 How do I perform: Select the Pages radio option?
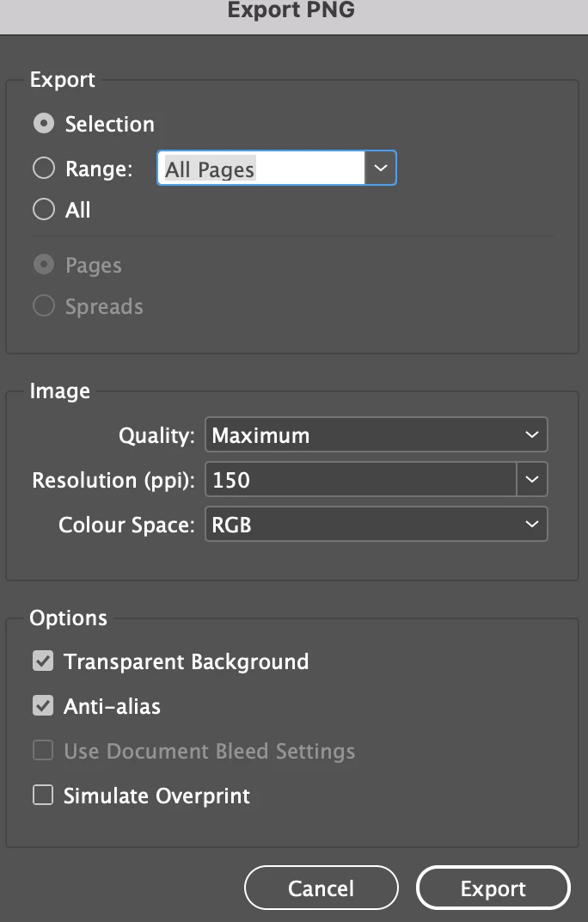click(44, 265)
